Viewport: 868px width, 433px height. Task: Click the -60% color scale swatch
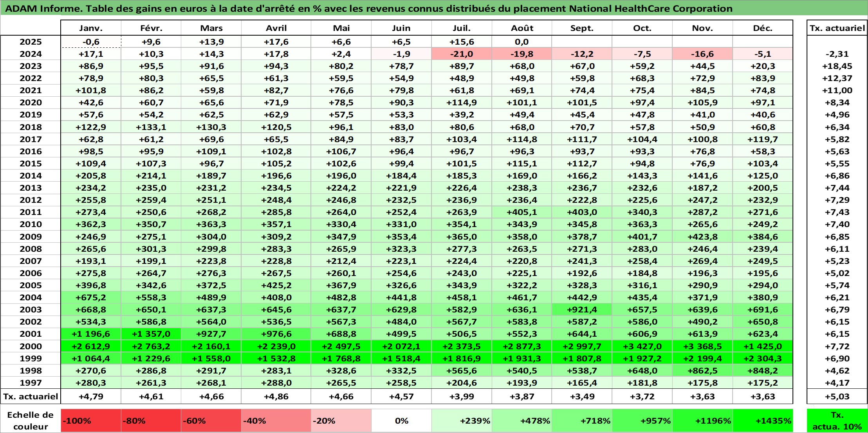click(211, 421)
